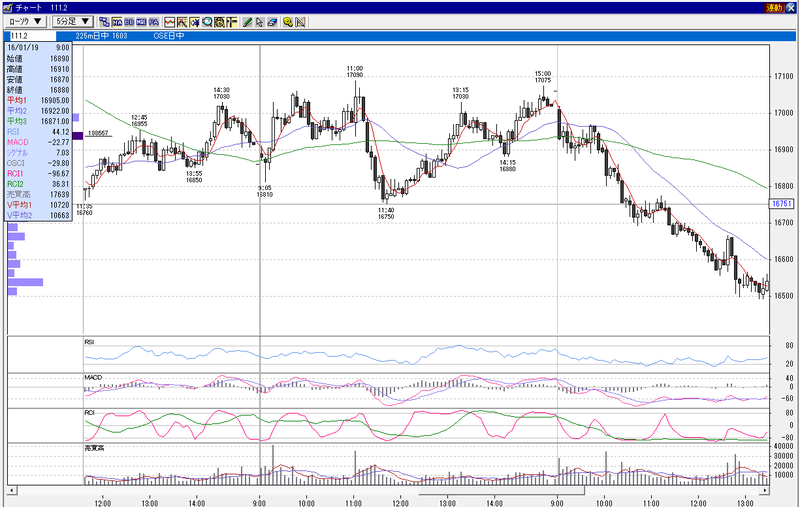Click the trend line chart icon beside red line icon
Screen dimensions: 800x507
[182, 22]
